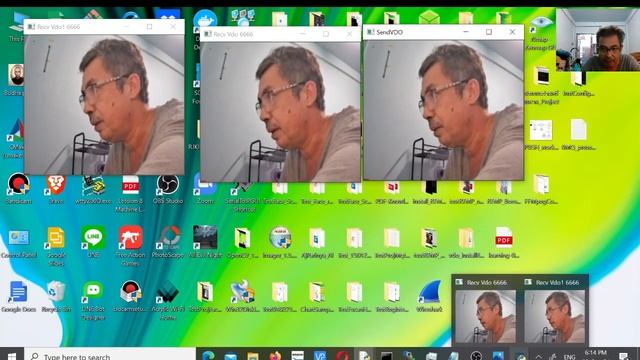Screen dimensions: 640x360
Task: Click the OBS icon in taskbar
Action: pos(476,356)
